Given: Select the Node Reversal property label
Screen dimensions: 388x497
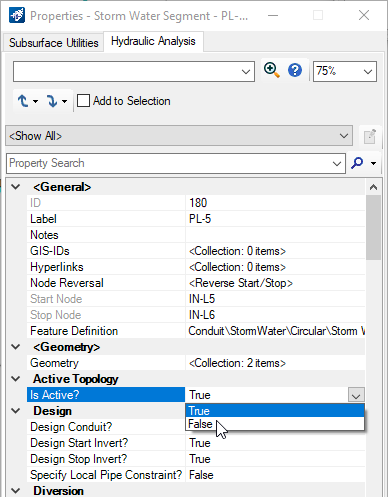Looking at the screenshot, I should coord(67,283).
